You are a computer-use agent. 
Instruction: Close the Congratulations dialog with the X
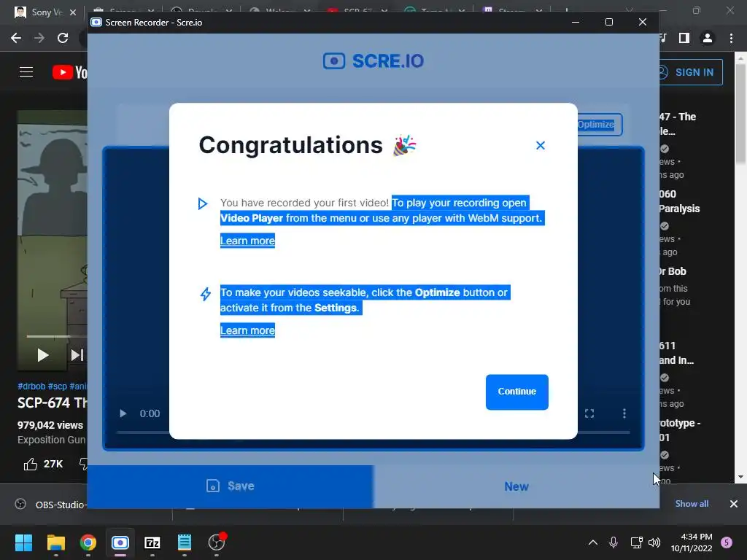[x=540, y=146]
